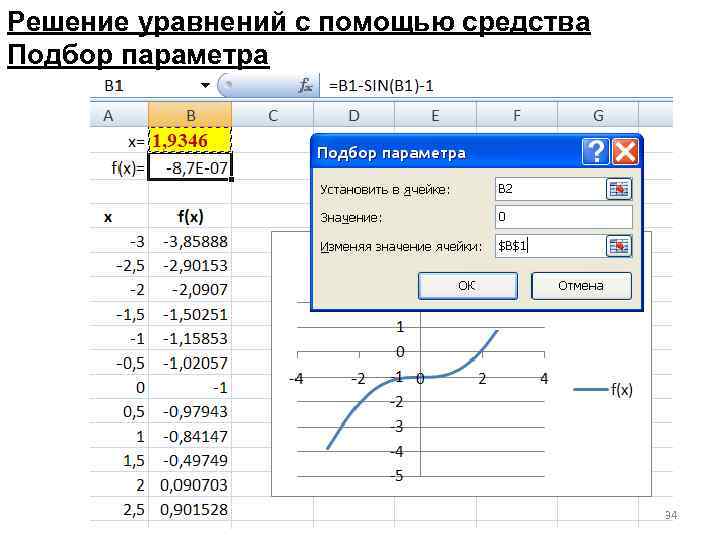This screenshot has height=540, width=720.
Task: Select the x cell with value -2,5
Action: click(x=119, y=265)
